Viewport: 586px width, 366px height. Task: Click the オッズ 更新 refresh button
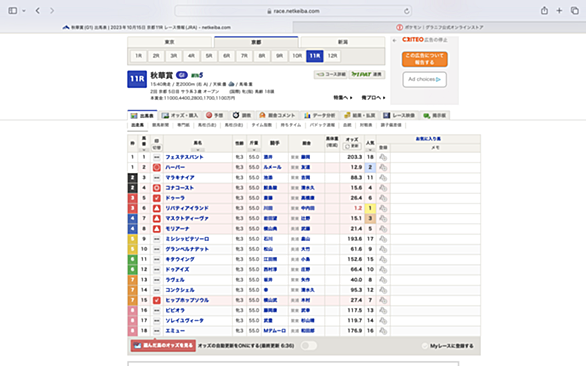tap(352, 146)
